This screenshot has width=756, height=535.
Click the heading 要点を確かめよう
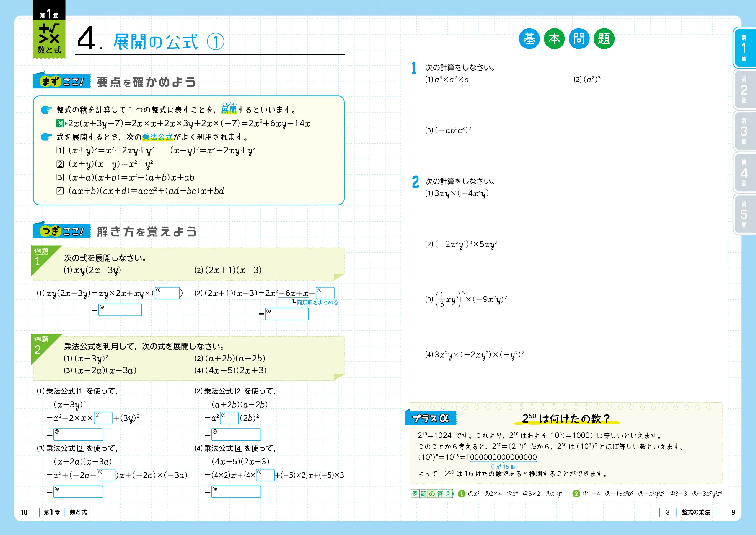pyautogui.click(x=146, y=82)
